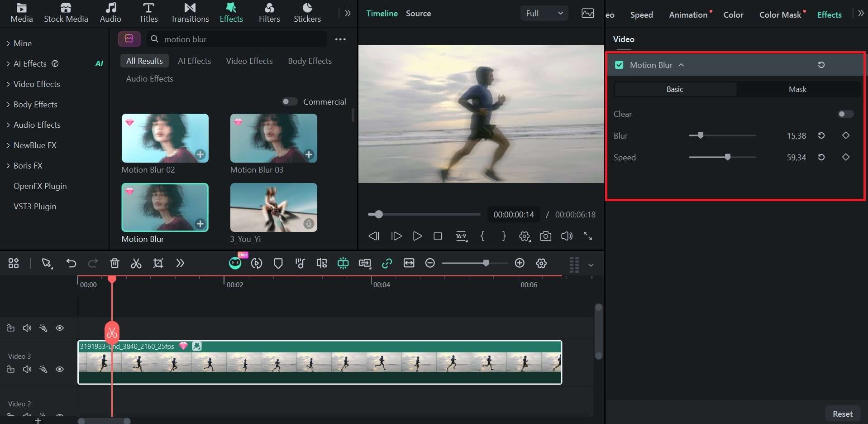Undo the last action
Image resolution: width=868 pixels, height=424 pixels.
pyautogui.click(x=71, y=263)
